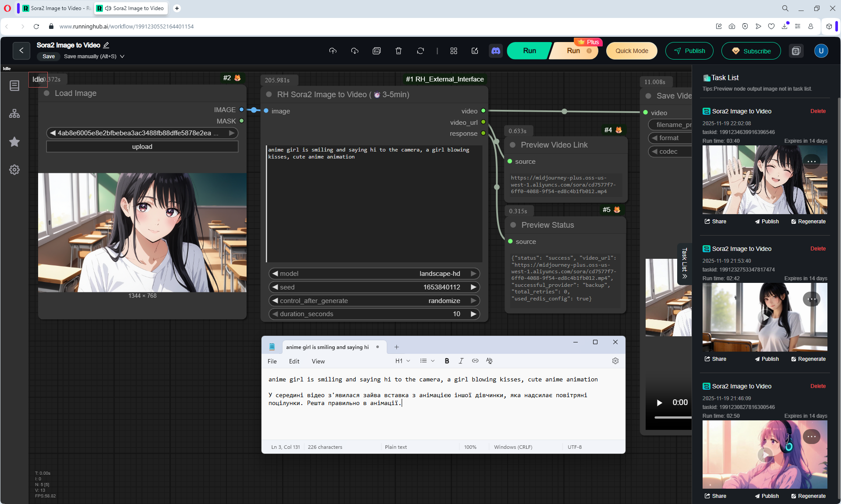The image size is (841, 504).
Task: Click the Discord icon in toolbar
Action: 495,51
